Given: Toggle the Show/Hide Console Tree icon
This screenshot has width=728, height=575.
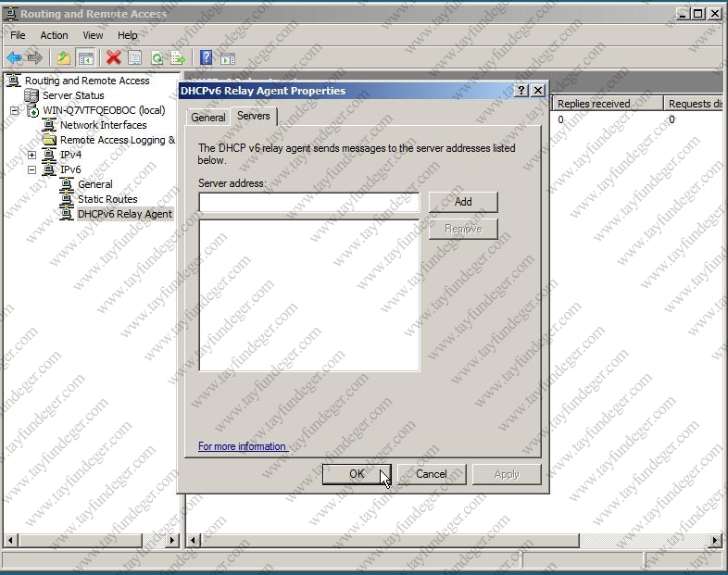Looking at the screenshot, I should (86, 58).
